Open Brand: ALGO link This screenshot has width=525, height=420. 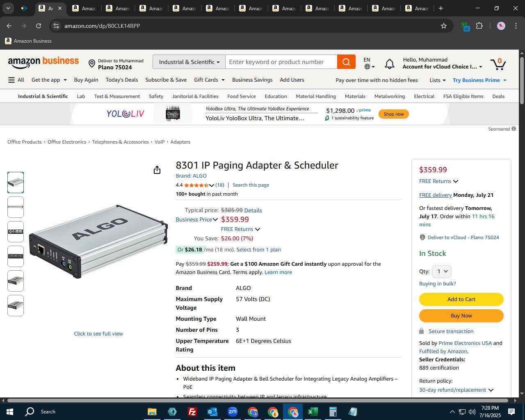191,176
